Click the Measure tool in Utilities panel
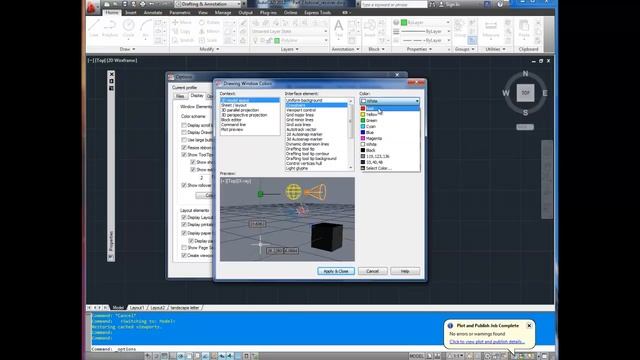Screen dimensions: 640x360 click(x=491, y=29)
